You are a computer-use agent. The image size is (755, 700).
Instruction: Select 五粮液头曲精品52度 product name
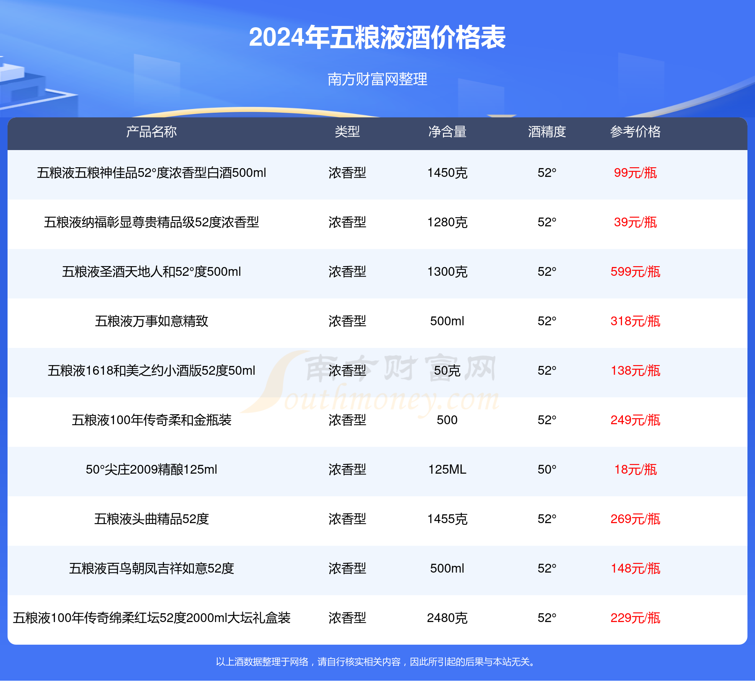(x=151, y=519)
